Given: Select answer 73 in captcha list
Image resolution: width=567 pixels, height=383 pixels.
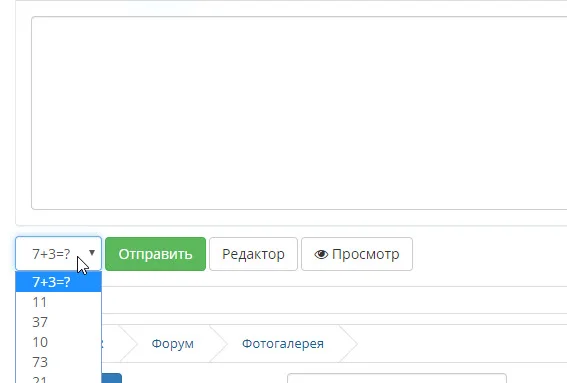Looking at the screenshot, I should (x=59, y=362).
